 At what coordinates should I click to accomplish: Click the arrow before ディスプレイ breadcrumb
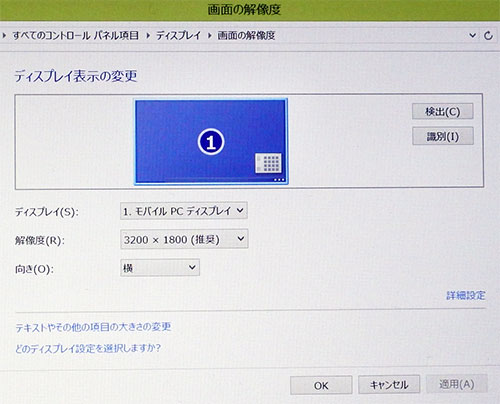click(x=148, y=35)
